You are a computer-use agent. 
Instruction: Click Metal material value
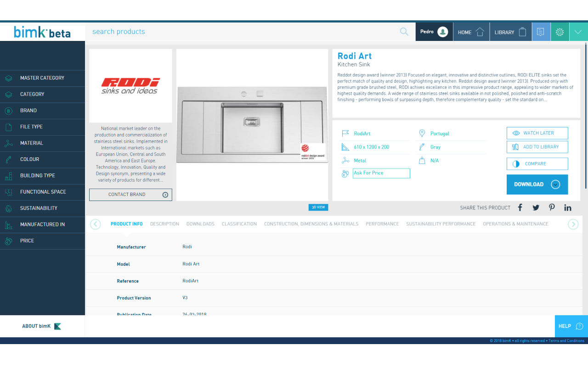tap(360, 161)
